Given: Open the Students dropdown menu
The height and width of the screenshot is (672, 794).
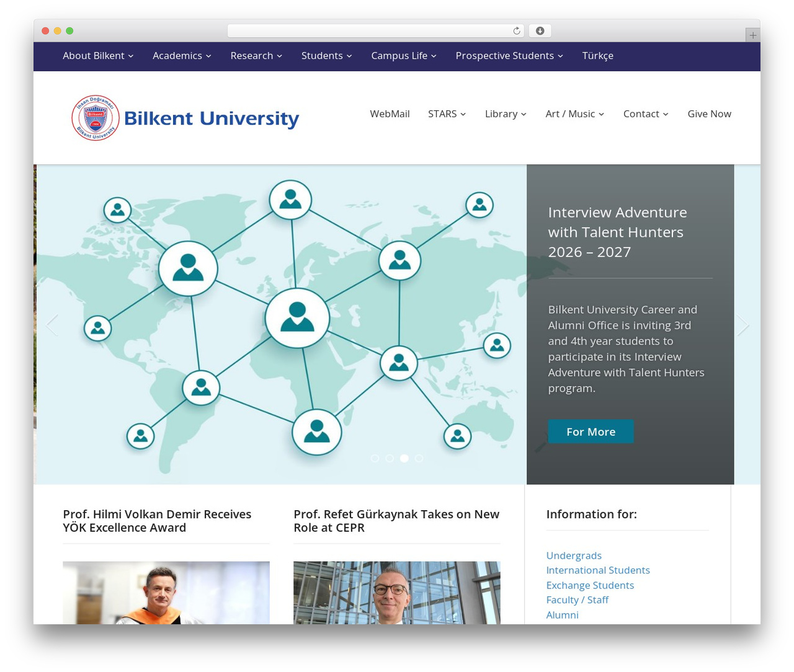Looking at the screenshot, I should [326, 56].
